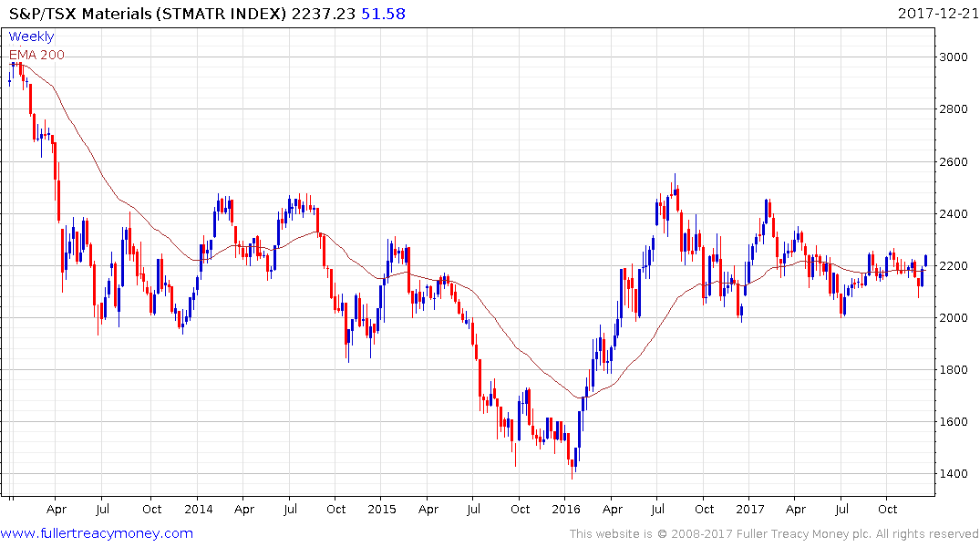Click the 2400 price axis label
Image resolution: width=980 pixels, height=547 pixels.
coord(954,214)
